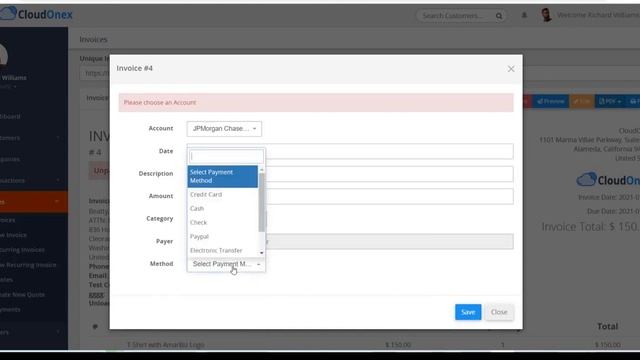Select Paypal payment method
The height and width of the screenshot is (360, 640).
(x=199, y=236)
